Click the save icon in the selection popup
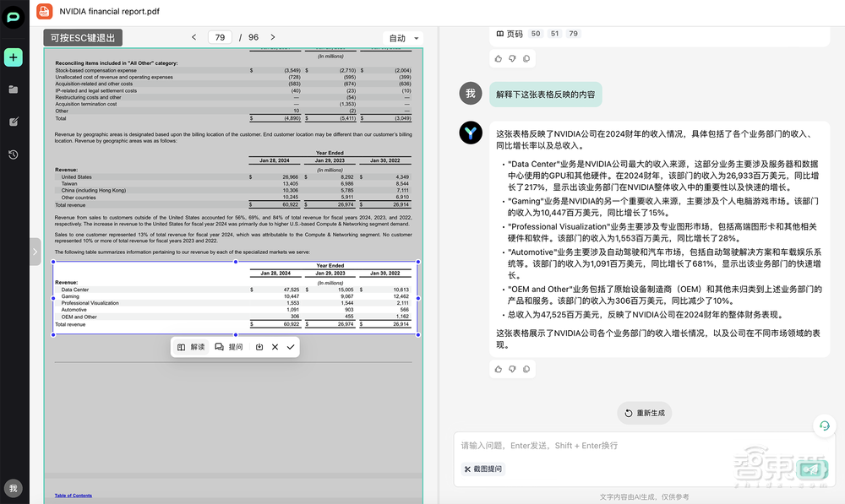Image resolution: width=845 pixels, height=504 pixels. [260, 346]
